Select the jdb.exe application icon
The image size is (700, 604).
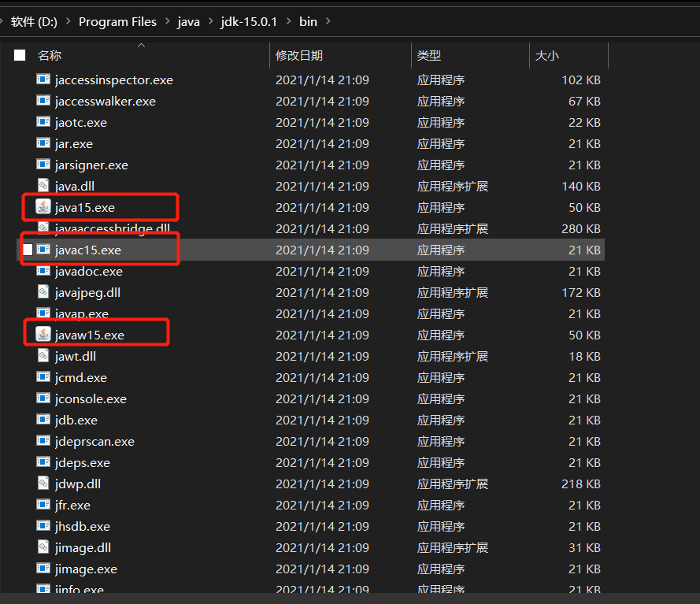[x=43, y=420]
